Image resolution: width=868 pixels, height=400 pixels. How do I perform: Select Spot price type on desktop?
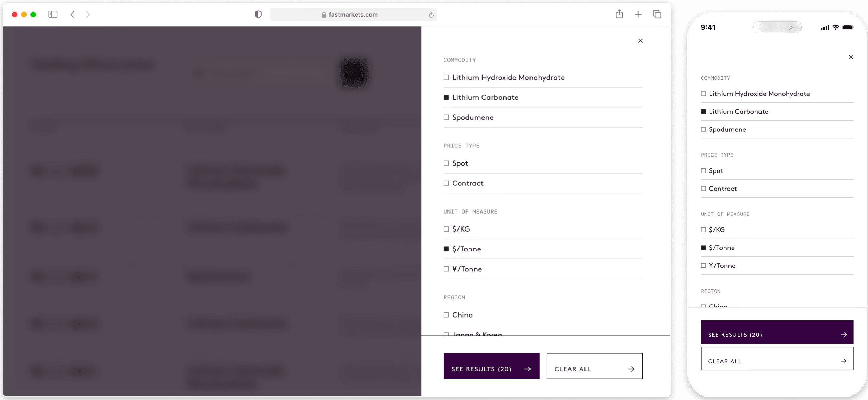tap(446, 163)
